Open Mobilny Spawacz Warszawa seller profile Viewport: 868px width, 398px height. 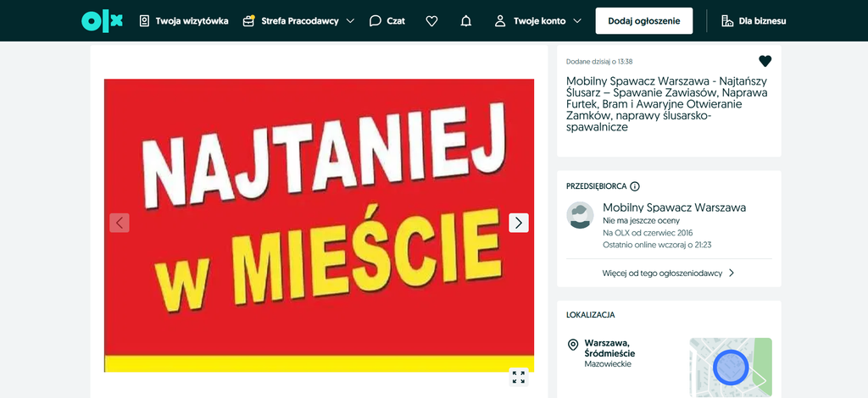pos(674,207)
